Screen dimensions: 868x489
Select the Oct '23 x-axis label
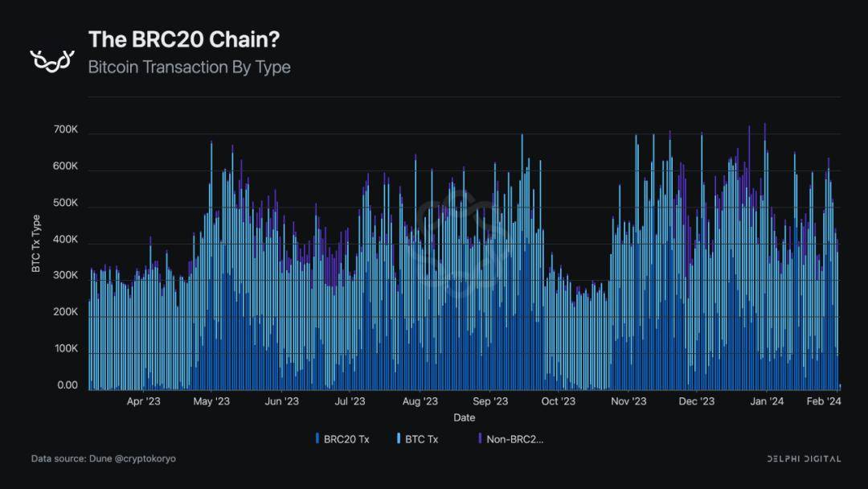[558, 401]
